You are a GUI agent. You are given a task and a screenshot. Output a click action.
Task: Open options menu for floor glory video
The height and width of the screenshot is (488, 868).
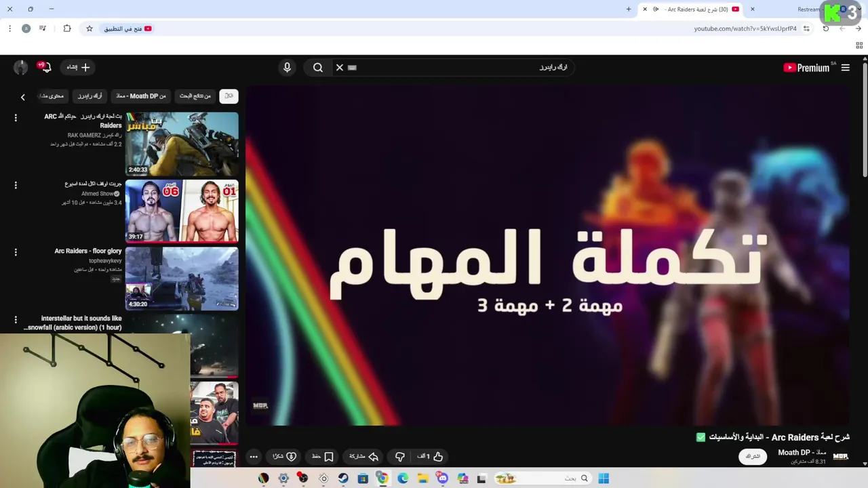16,252
